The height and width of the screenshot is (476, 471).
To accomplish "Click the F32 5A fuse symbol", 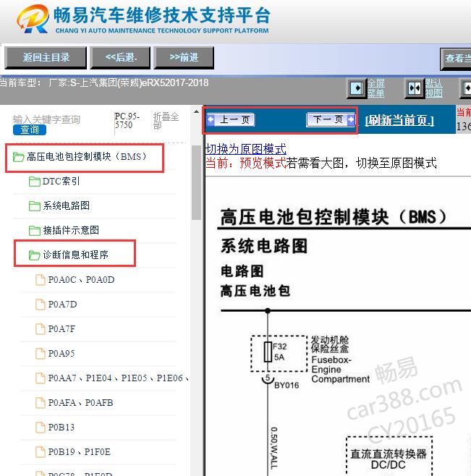I will click(x=268, y=352).
